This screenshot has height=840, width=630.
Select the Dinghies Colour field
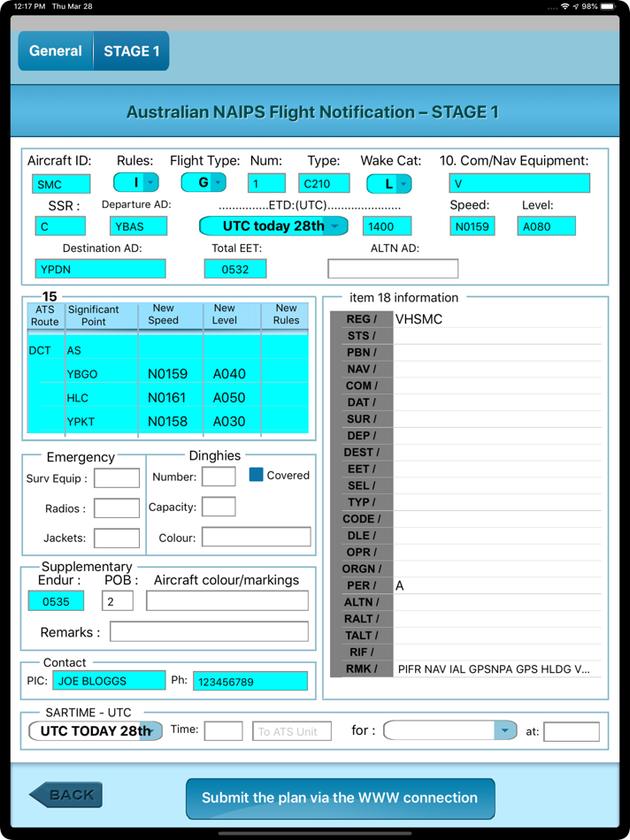pos(257,537)
